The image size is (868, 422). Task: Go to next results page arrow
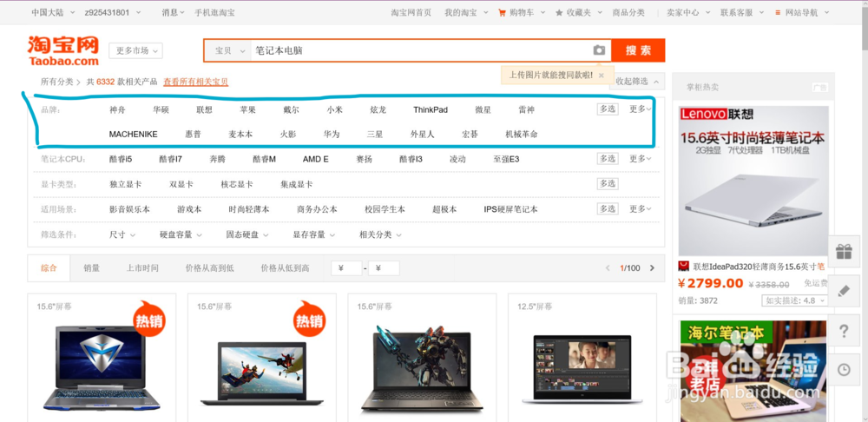tap(652, 268)
